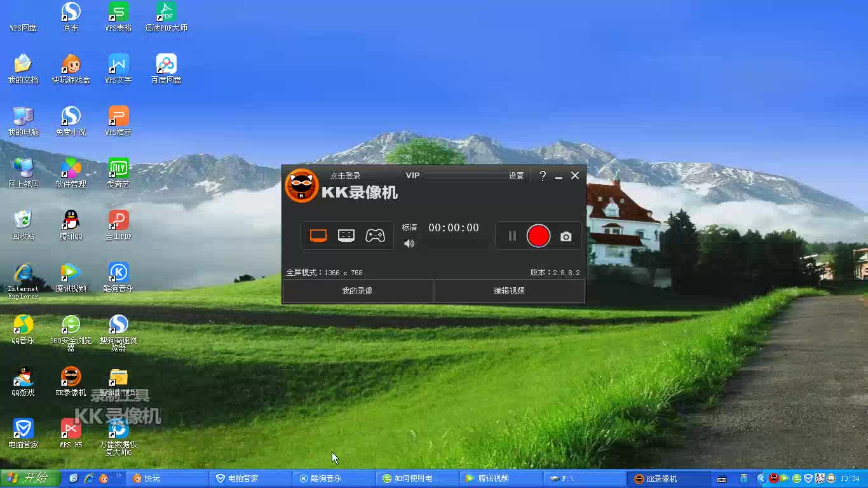Click the 全屏模式:1366 x 768 status text
This screenshot has width=868, height=488.
(x=324, y=273)
